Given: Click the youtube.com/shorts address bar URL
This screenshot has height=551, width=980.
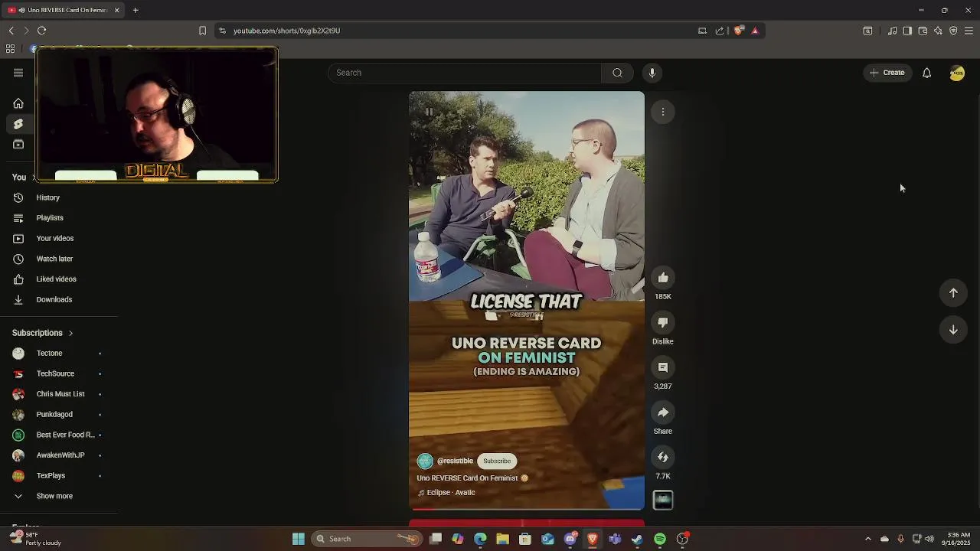Looking at the screenshot, I should [x=286, y=31].
